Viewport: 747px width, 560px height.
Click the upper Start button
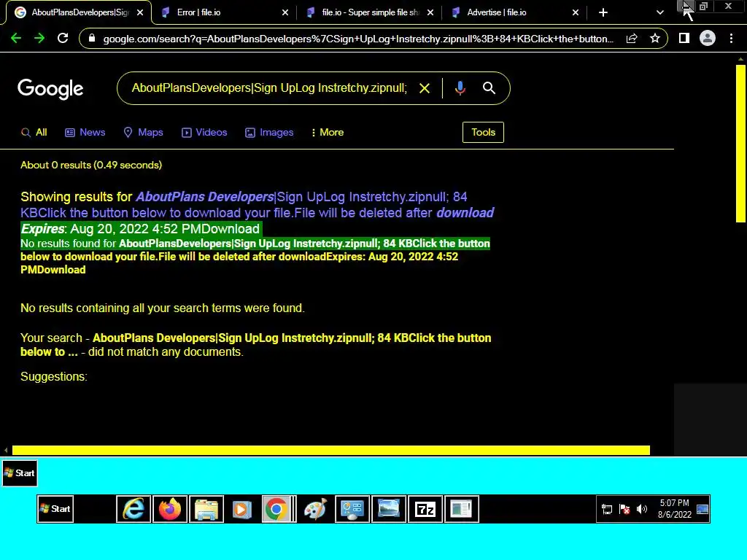pos(20,472)
